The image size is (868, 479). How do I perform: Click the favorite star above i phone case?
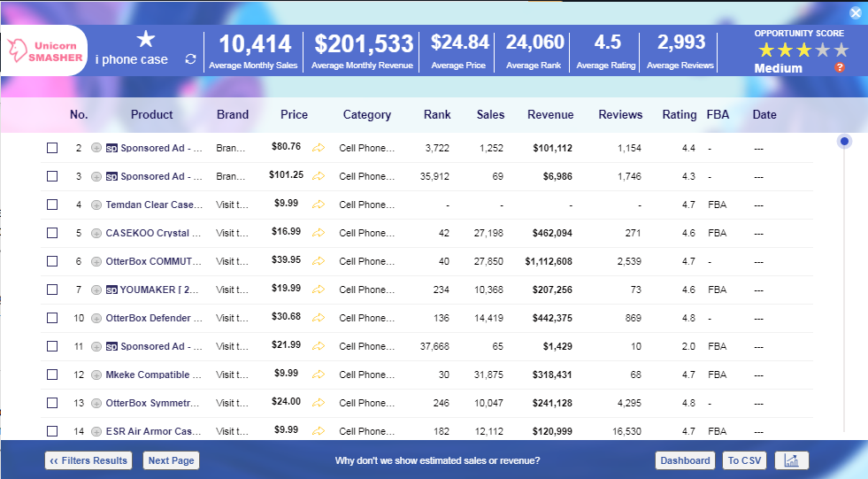click(x=146, y=39)
